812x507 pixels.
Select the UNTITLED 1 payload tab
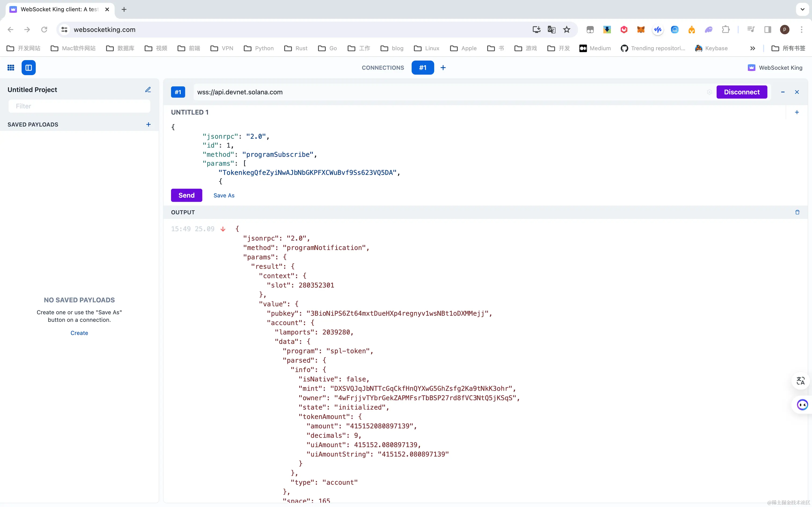[190, 112]
